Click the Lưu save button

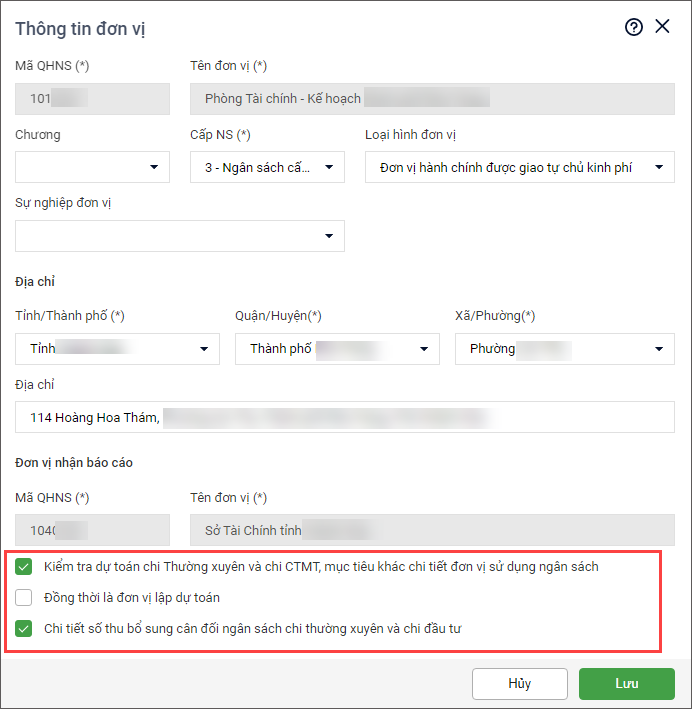(626, 684)
